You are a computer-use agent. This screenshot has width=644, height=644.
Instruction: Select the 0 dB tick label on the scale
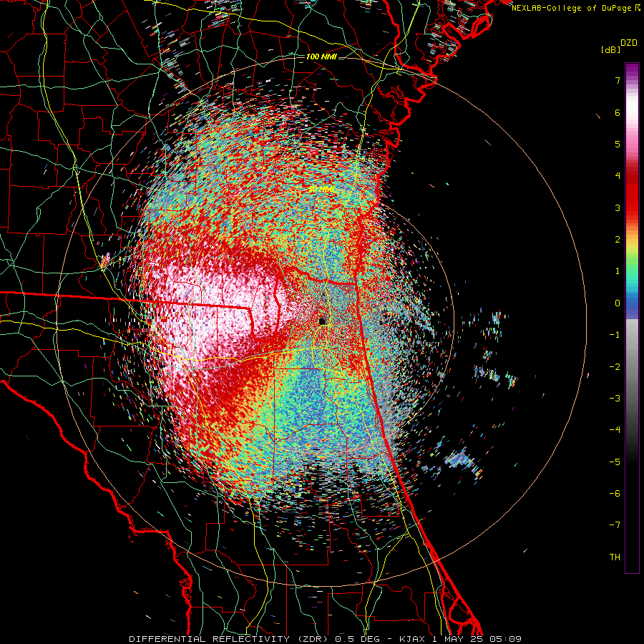tap(618, 303)
